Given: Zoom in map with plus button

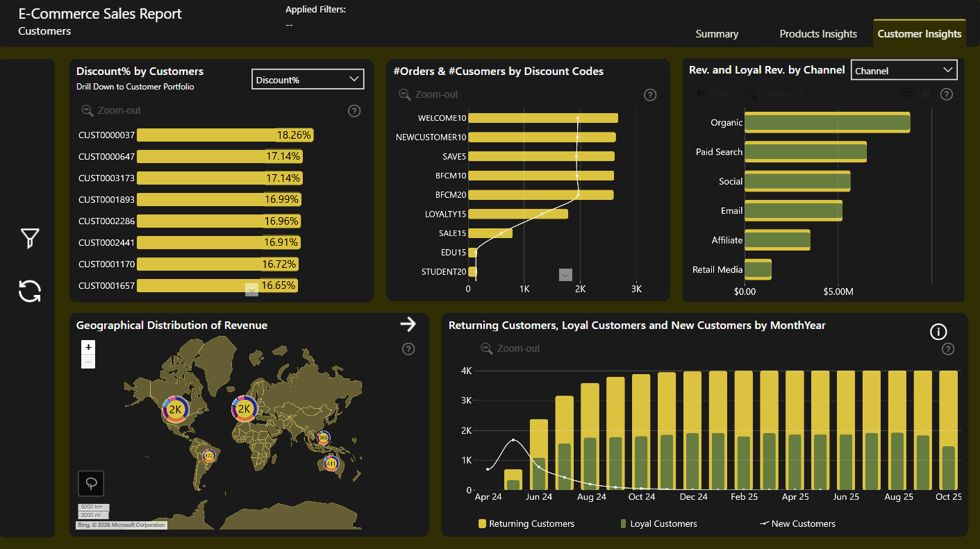Looking at the screenshot, I should 88,347.
